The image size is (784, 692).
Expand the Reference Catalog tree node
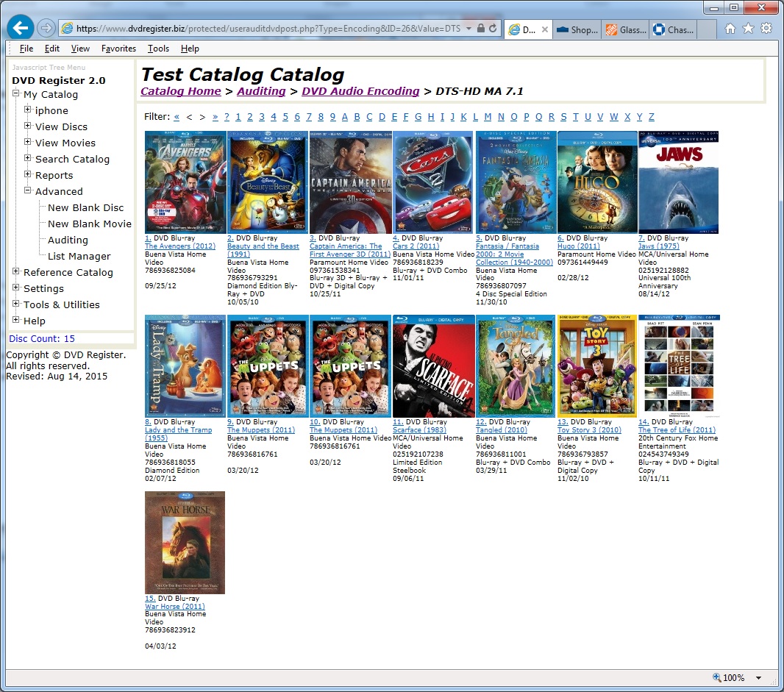16,271
